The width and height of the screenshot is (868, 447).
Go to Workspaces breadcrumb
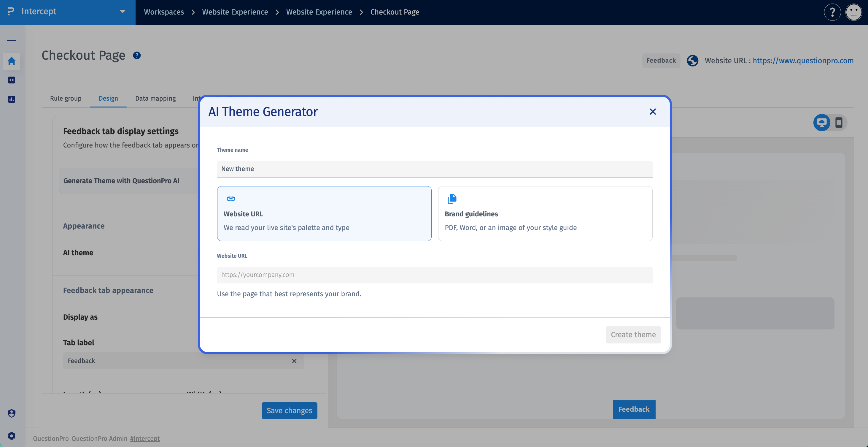164,12
